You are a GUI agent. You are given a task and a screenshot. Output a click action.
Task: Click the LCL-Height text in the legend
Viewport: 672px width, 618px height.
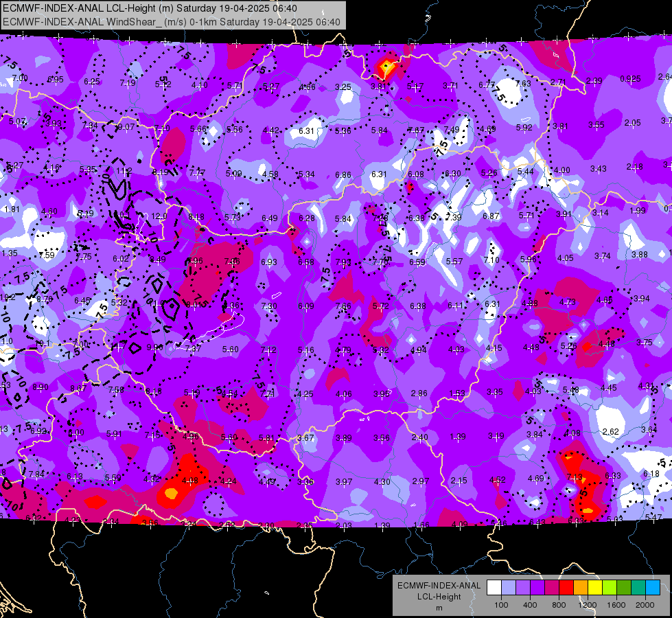pyautogui.click(x=439, y=597)
